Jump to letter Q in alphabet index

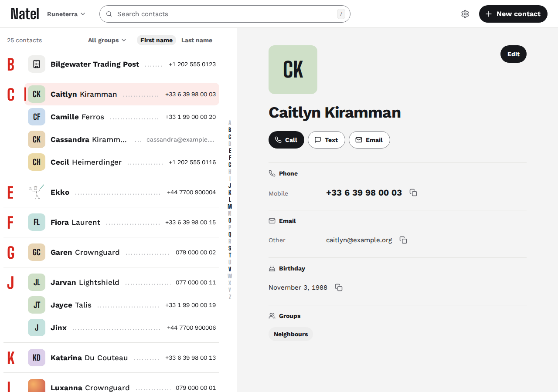(230, 234)
